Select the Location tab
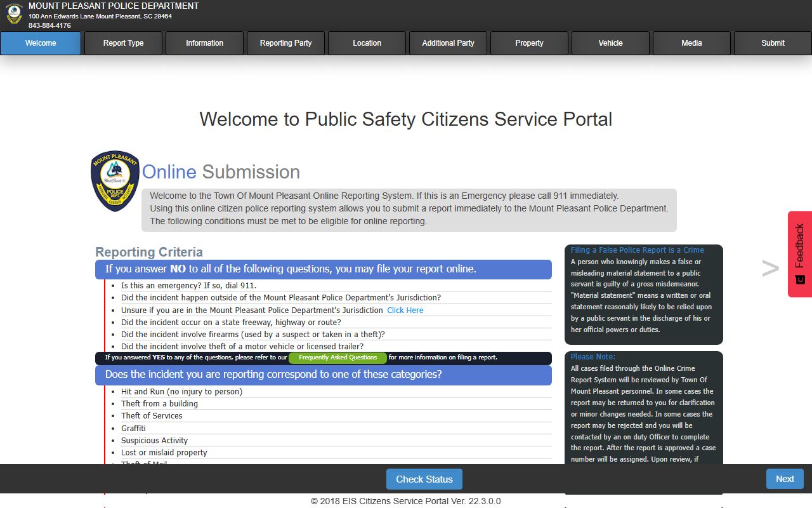 (367, 43)
